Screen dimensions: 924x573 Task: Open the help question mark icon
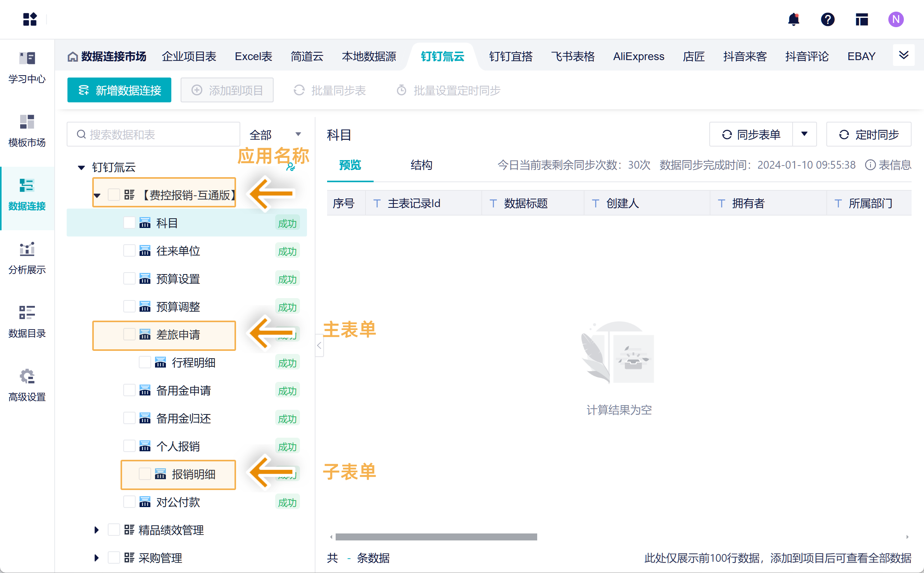[827, 19]
